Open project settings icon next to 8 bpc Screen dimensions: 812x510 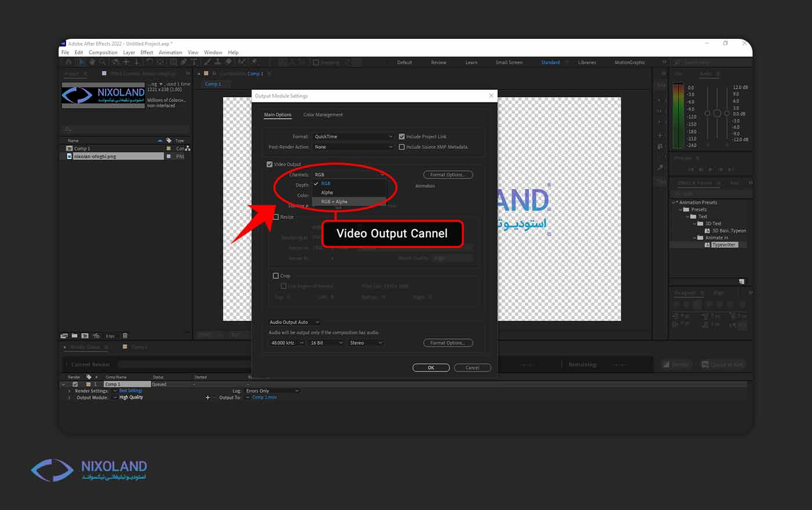[x=96, y=336]
